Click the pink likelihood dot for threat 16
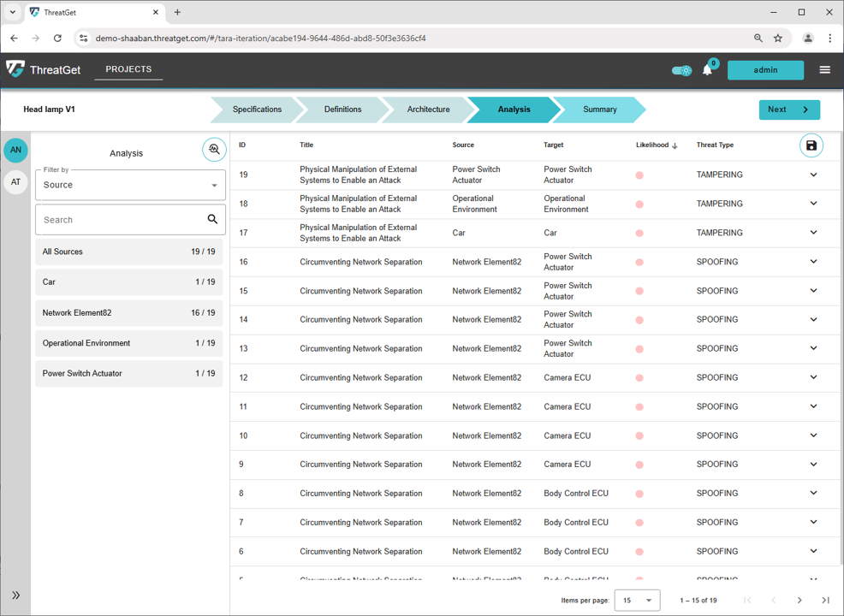844x616 pixels. tap(638, 261)
